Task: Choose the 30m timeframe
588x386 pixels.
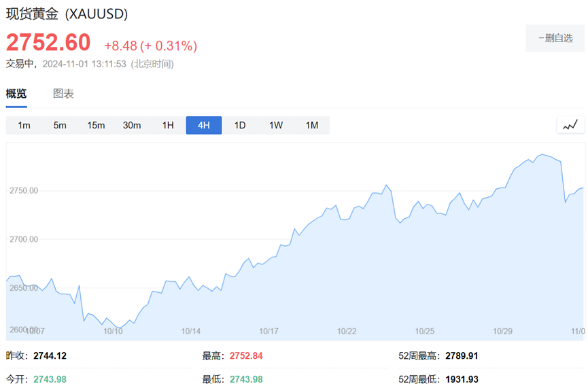Action: pyautogui.click(x=132, y=125)
